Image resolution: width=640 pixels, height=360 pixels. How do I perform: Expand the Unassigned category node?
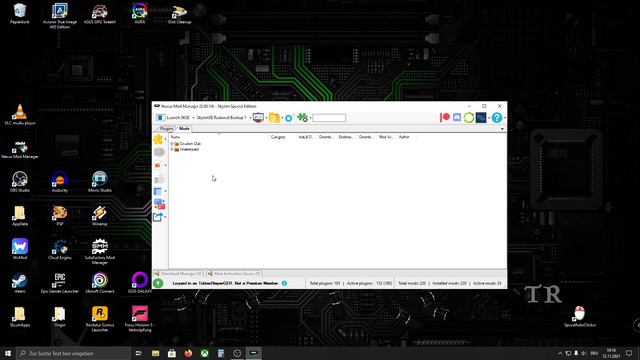pos(172,149)
